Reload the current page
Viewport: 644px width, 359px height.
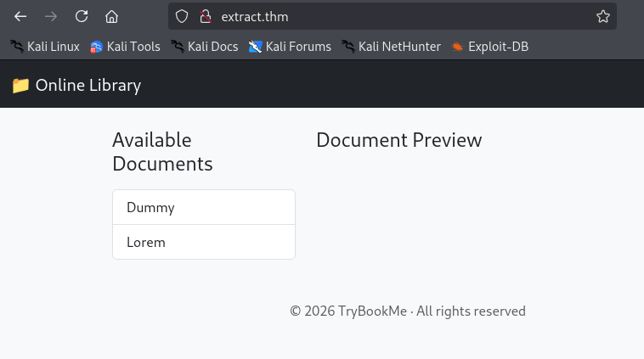[82, 16]
